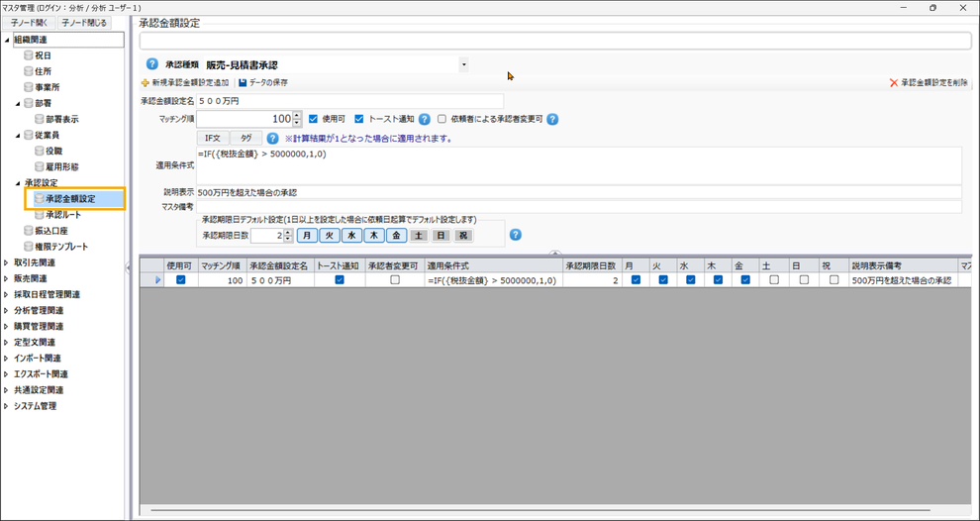Viewport: 980px width, 521px height.
Task: Toggle トースト通知 checkbox in grid row
Action: [x=340, y=280]
